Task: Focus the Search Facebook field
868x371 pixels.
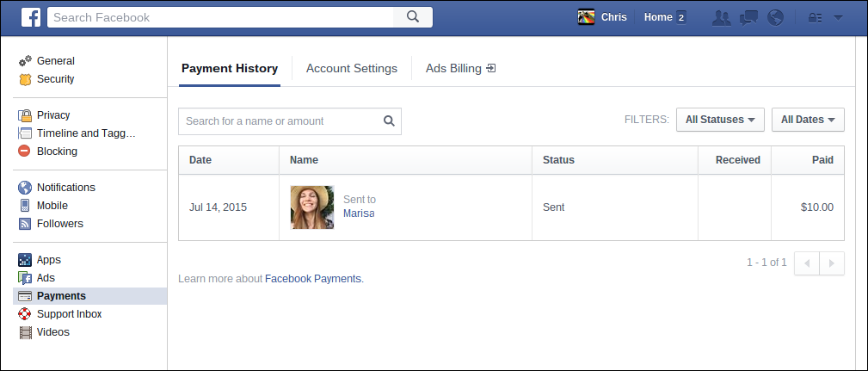Action: [x=220, y=17]
